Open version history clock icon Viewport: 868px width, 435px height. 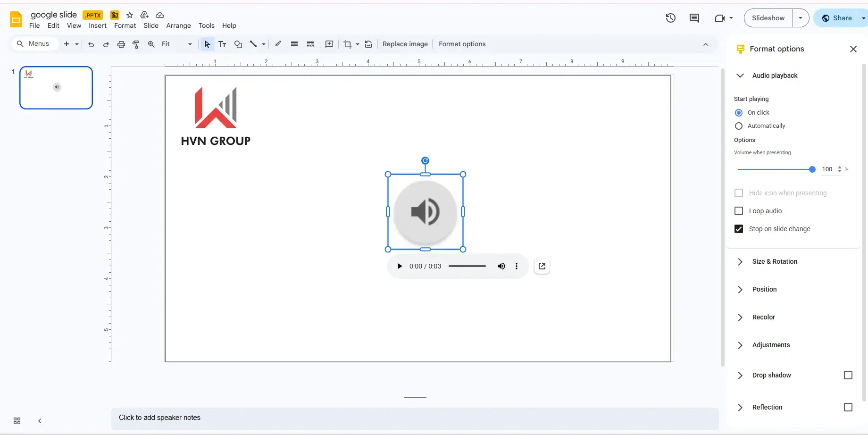tap(670, 18)
